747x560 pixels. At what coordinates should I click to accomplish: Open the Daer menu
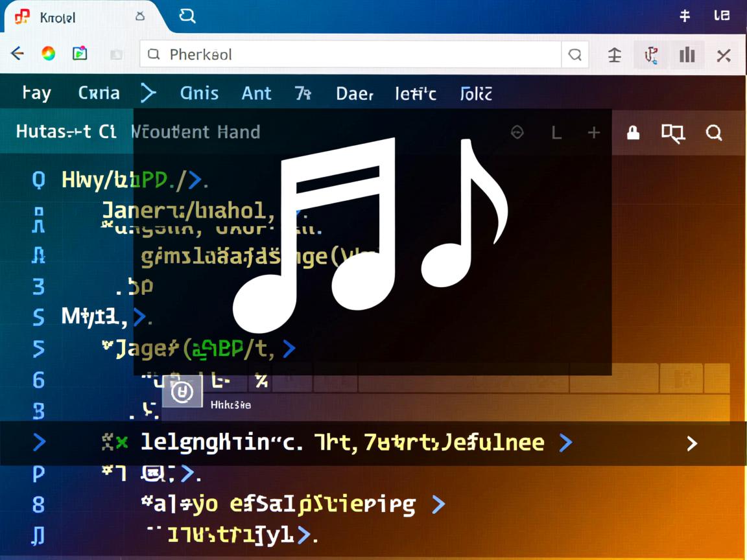point(355,94)
